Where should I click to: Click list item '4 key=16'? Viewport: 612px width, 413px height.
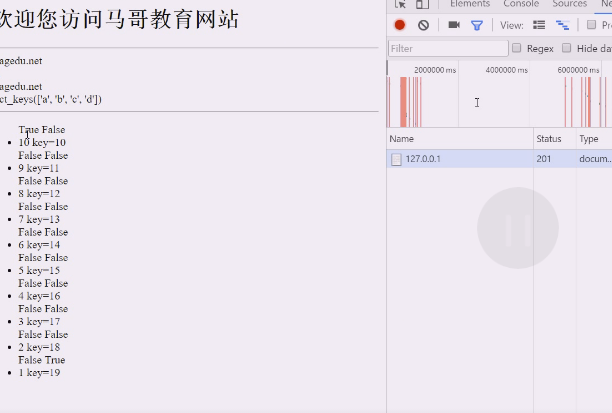[x=39, y=296]
